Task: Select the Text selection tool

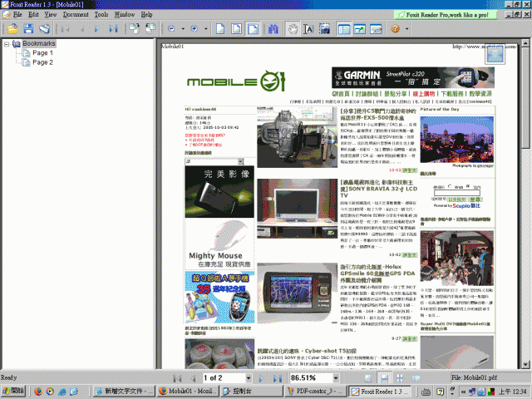Action: 308,29
